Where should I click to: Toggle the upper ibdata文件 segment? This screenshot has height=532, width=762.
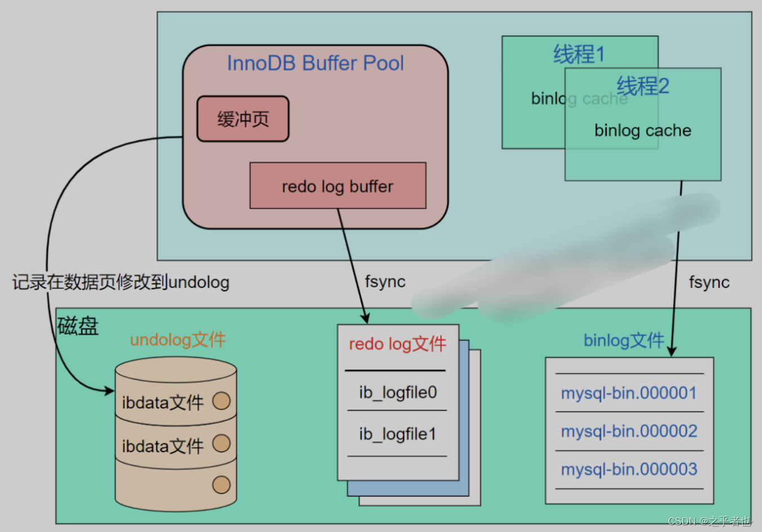(163, 402)
